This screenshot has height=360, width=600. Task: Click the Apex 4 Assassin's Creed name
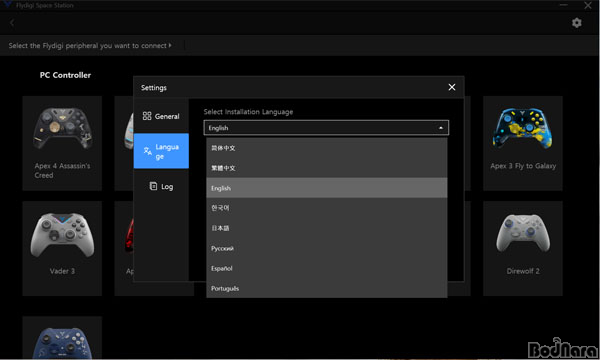point(62,170)
